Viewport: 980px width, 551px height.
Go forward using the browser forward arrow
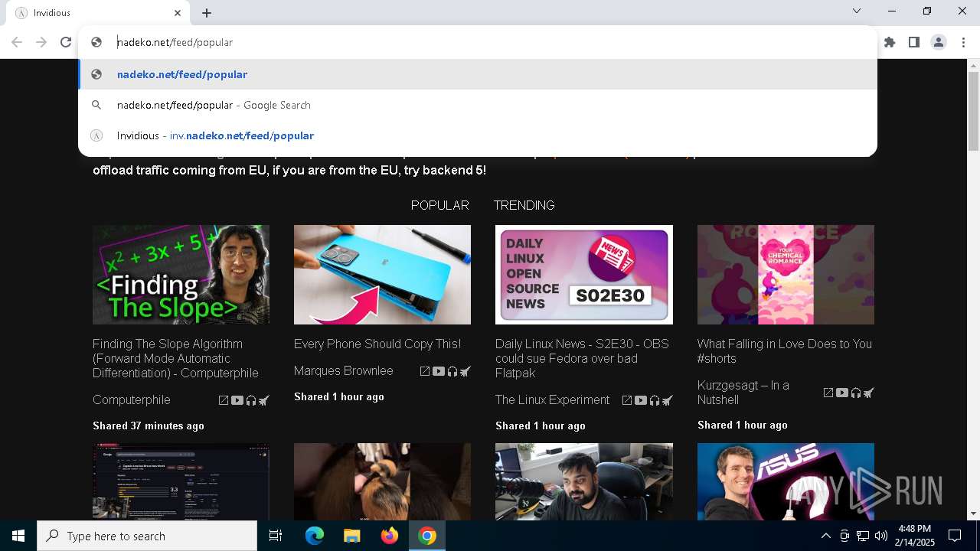(x=41, y=42)
